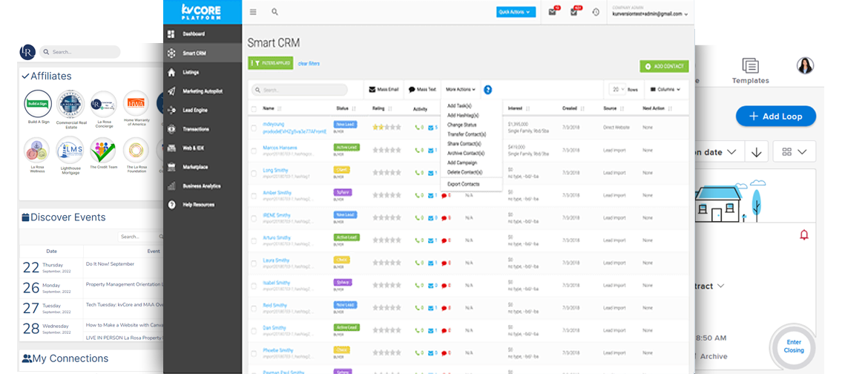Tick the checkbox for Marcos Hansens
Image resolution: width=868 pixels, height=374 pixels.
pos(254,151)
